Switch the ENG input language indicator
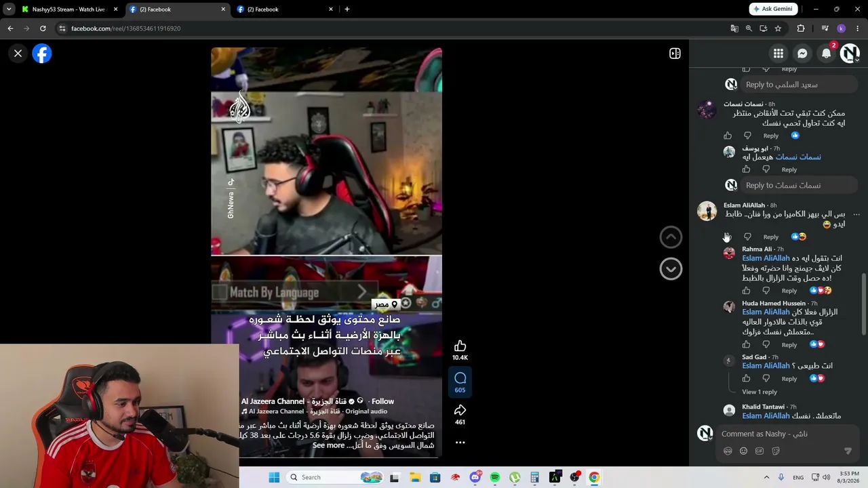The width and height of the screenshot is (868, 488). coord(799,477)
